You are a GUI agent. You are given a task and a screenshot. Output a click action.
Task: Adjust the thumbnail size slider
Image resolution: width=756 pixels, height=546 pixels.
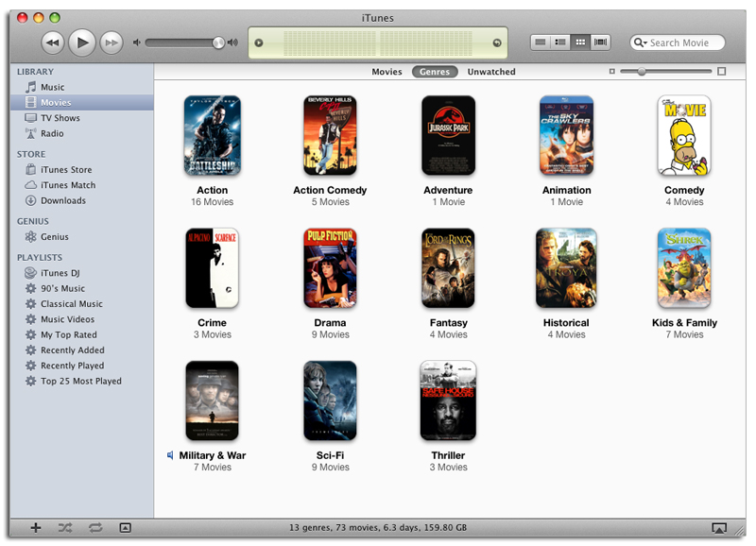click(x=642, y=72)
